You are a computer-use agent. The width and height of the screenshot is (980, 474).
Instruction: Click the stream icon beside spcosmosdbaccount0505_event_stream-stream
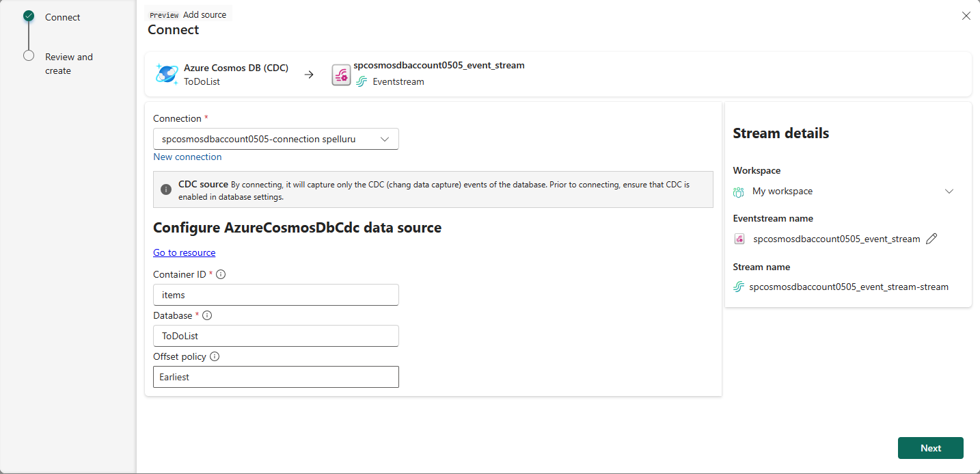point(739,287)
